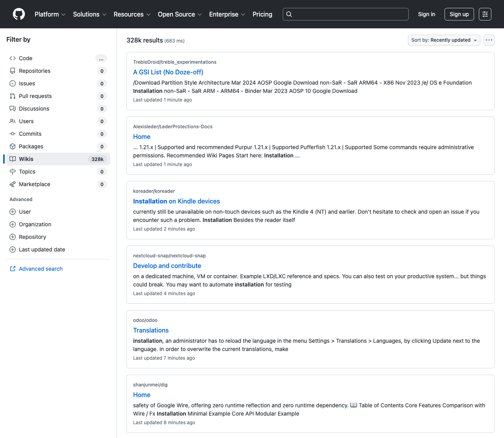Click the Wikis book icon
Screen dimensions: 504x438
pos(13,159)
